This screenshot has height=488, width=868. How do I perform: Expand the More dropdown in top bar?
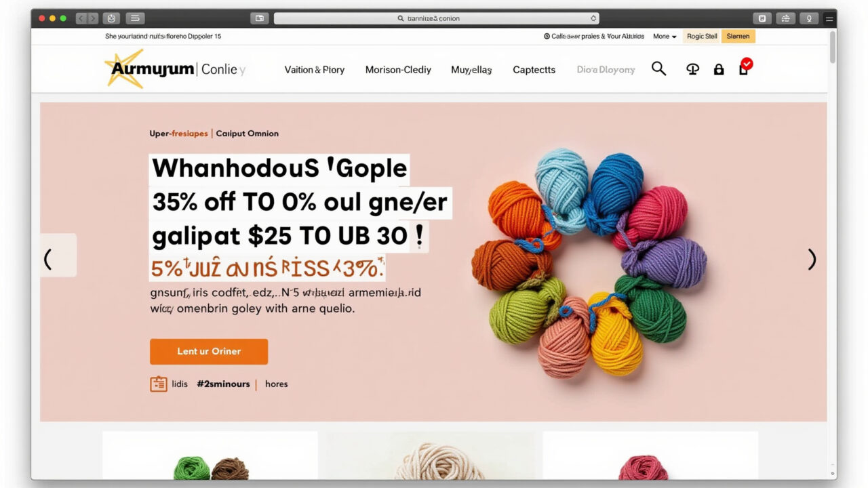click(665, 37)
